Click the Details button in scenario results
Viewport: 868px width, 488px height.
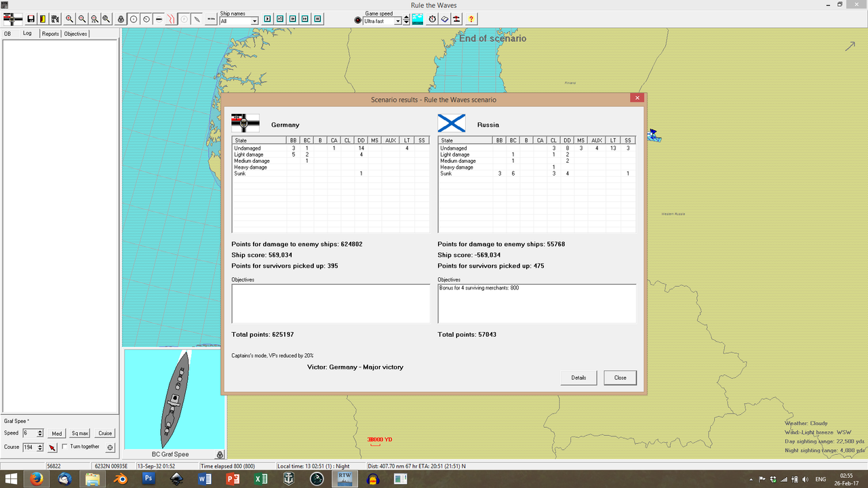tap(578, 378)
